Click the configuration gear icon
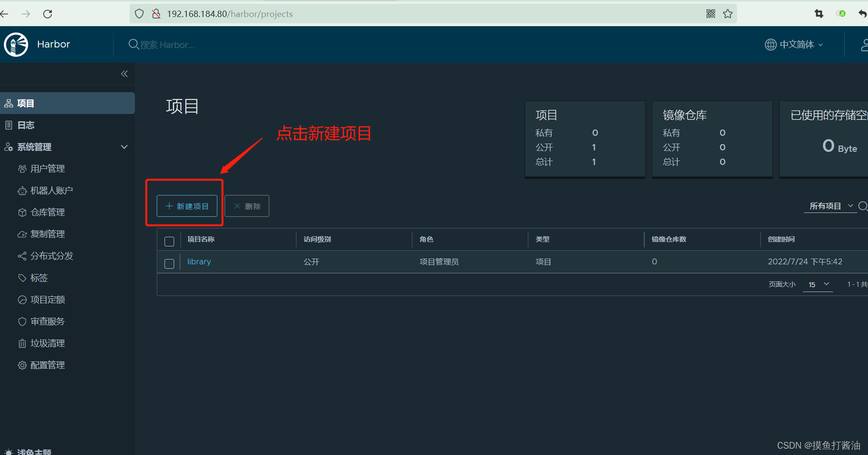 click(22, 365)
